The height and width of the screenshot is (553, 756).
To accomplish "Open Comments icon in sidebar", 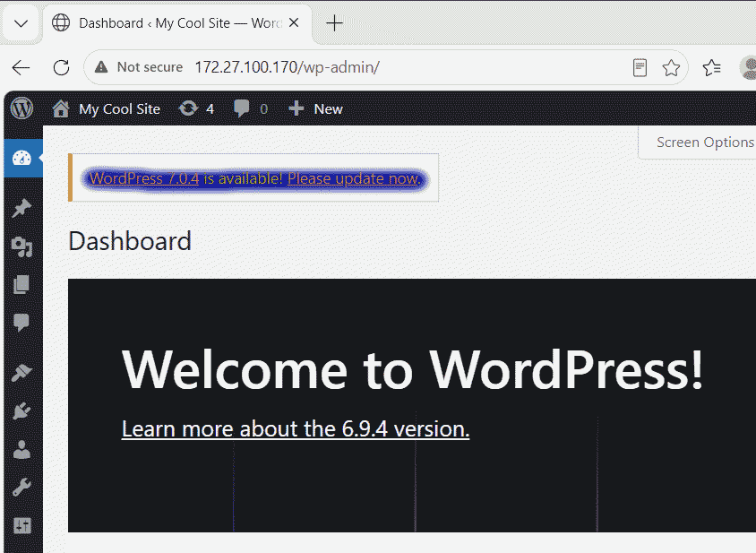I will point(21,323).
